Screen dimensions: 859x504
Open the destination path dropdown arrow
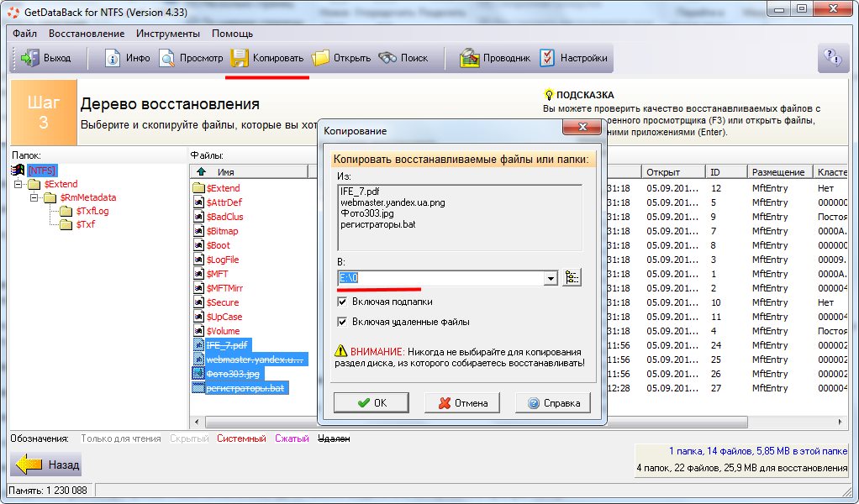coord(551,278)
